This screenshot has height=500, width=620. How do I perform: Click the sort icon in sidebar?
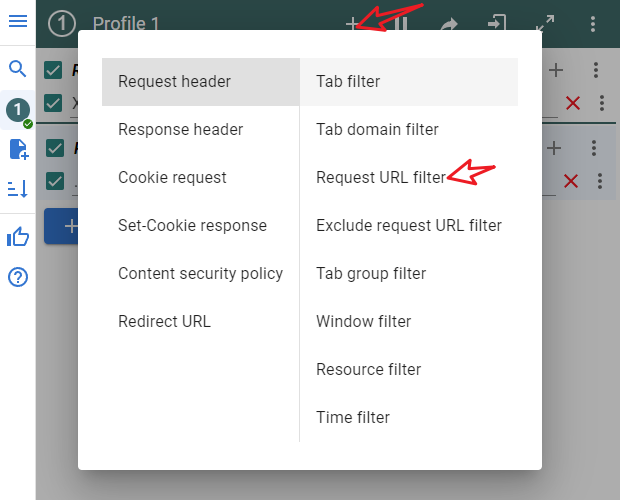(17, 189)
